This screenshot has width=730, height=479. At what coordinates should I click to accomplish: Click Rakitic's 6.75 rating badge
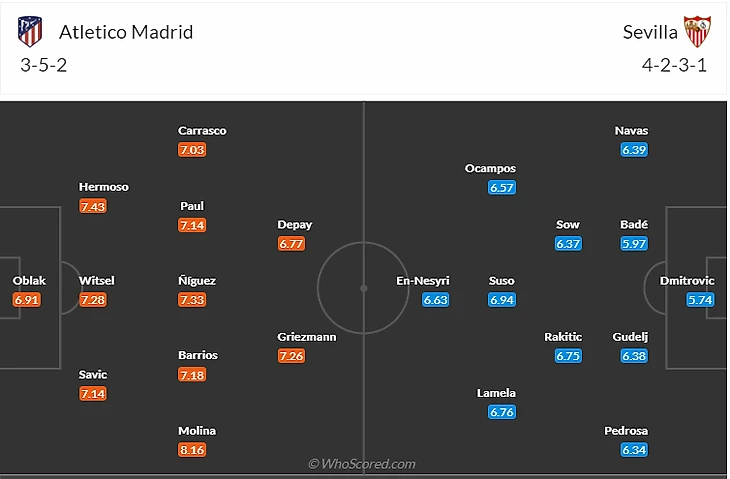(x=568, y=356)
